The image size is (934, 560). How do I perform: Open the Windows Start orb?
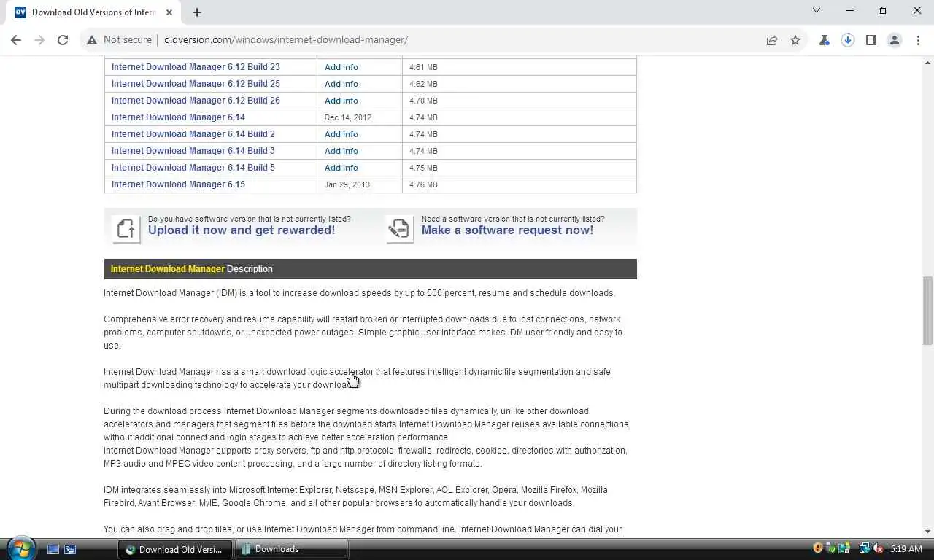pyautogui.click(x=21, y=548)
